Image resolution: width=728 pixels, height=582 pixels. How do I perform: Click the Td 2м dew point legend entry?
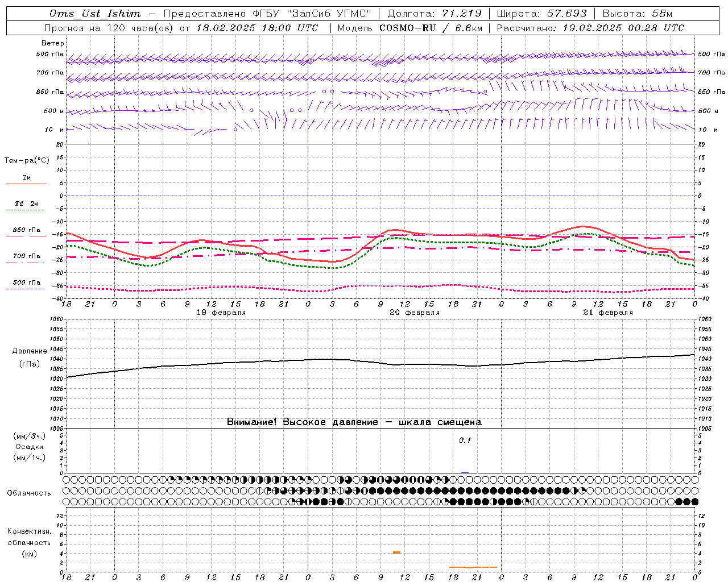click(x=27, y=203)
